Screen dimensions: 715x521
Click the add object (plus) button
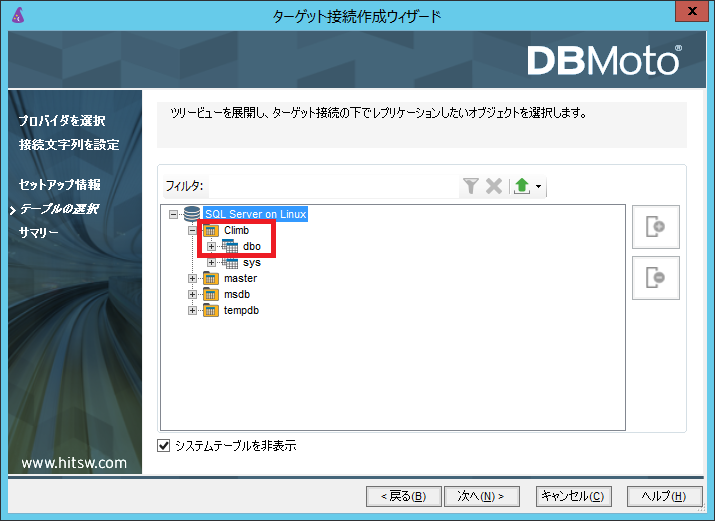pyautogui.click(x=656, y=227)
